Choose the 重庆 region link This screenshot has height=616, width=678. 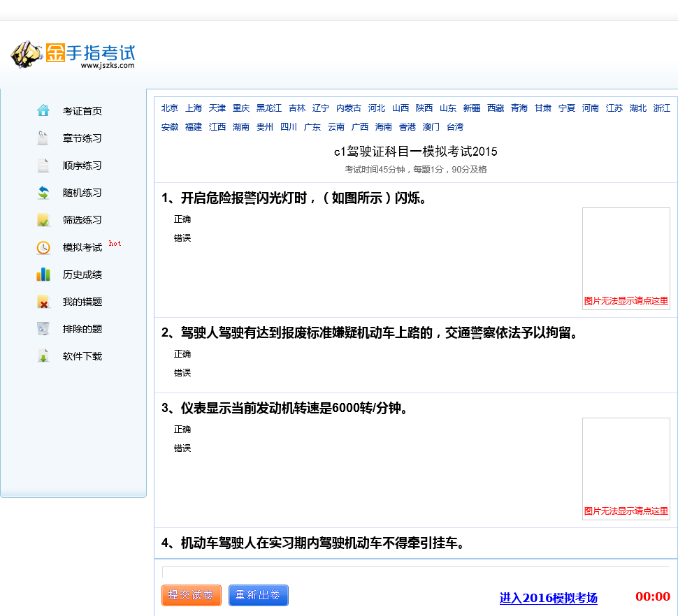pyautogui.click(x=241, y=108)
